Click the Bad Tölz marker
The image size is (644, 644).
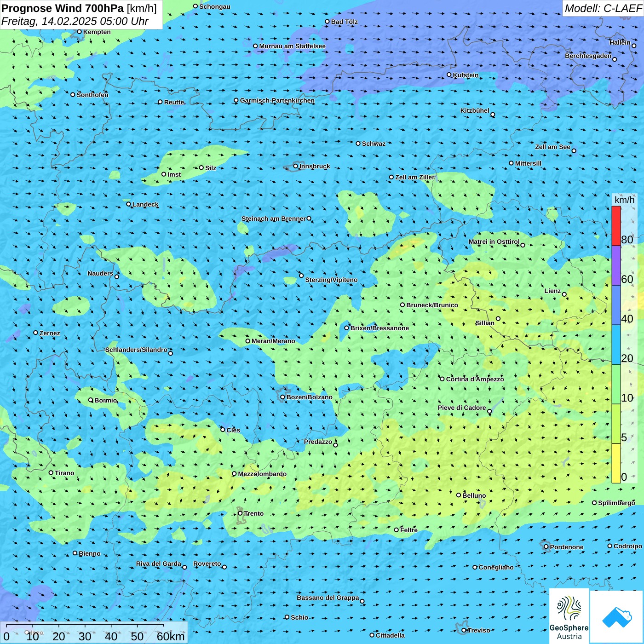coord(328,22)
